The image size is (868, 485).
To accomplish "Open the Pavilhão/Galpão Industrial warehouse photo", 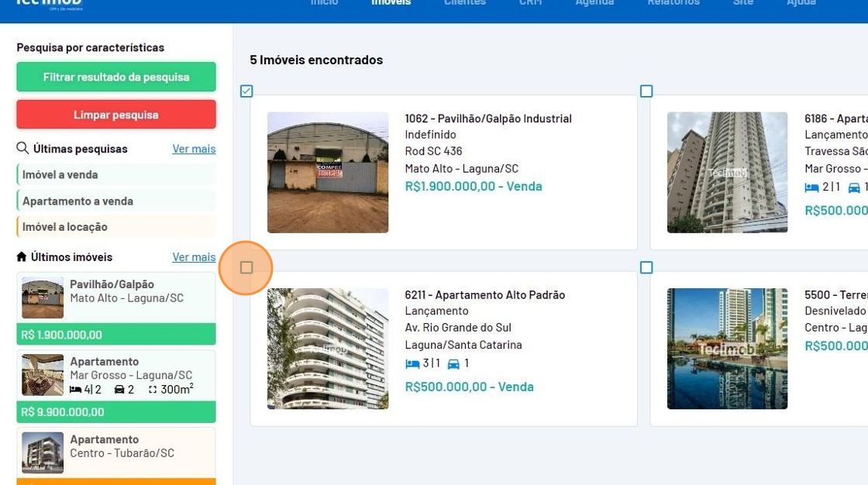I will pos(328,172).
